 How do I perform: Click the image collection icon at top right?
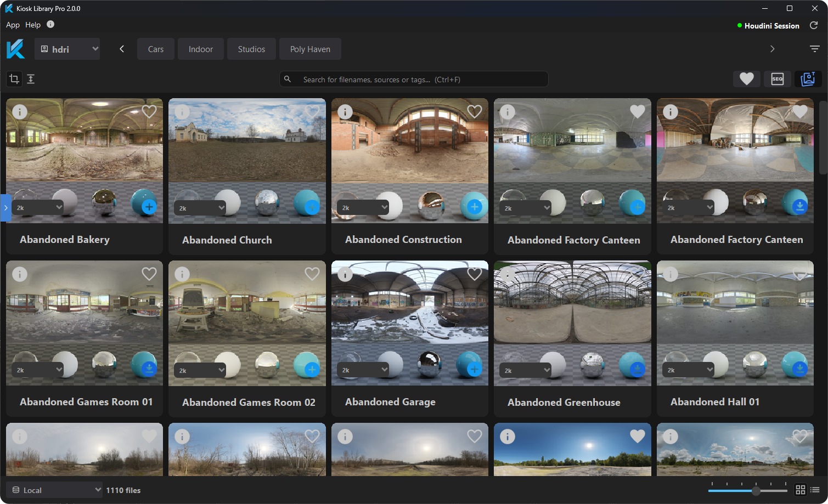pos(808,79)
